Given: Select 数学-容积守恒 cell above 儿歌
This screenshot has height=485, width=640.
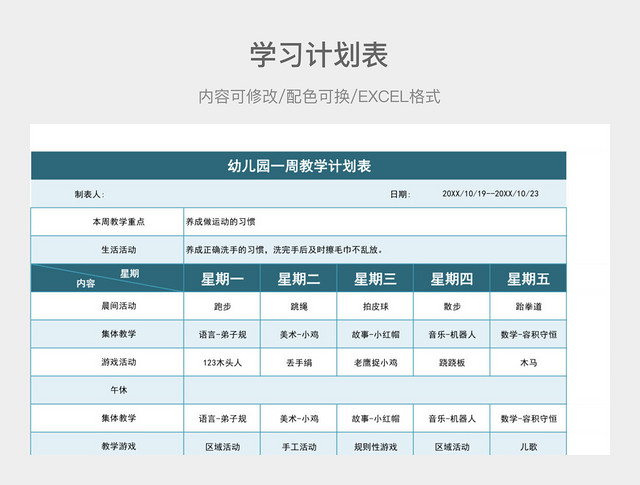Looking at the screenshot, I should [528, 418].
